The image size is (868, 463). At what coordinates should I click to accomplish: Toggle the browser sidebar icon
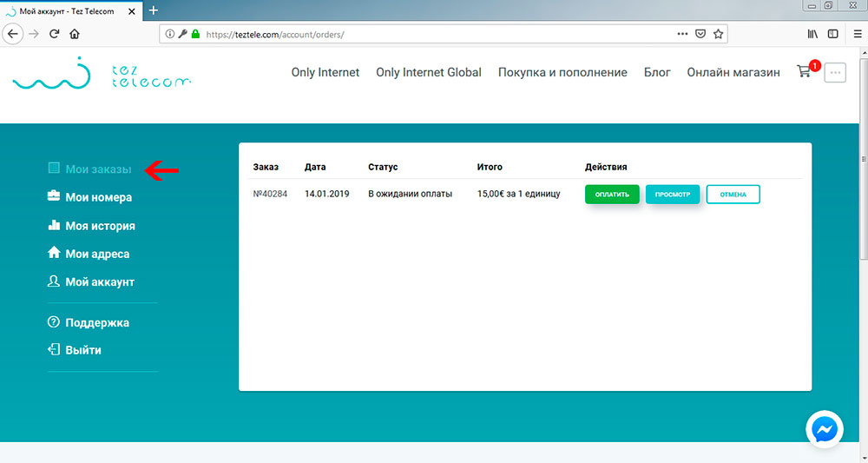[x=832, y=35]
